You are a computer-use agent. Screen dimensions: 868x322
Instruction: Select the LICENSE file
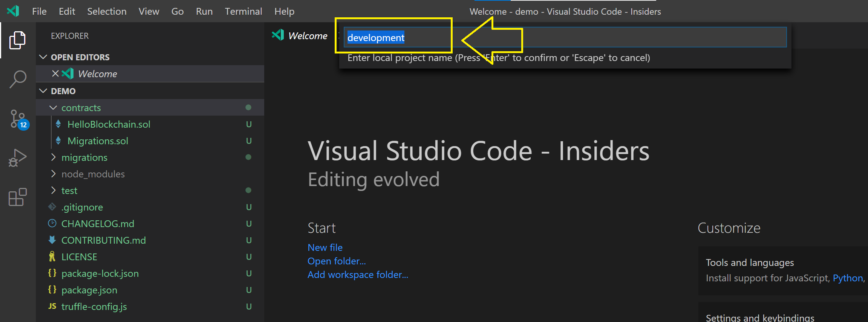point(79,257)
